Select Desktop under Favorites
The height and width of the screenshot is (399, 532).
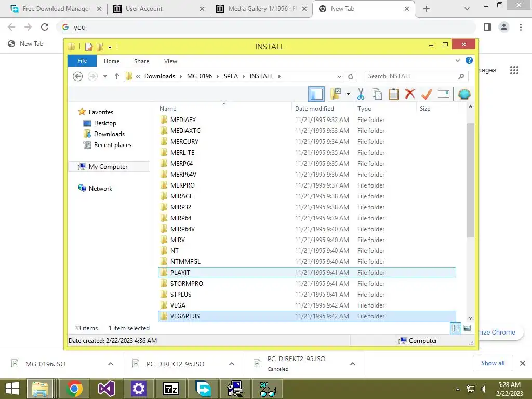[105, 123]
